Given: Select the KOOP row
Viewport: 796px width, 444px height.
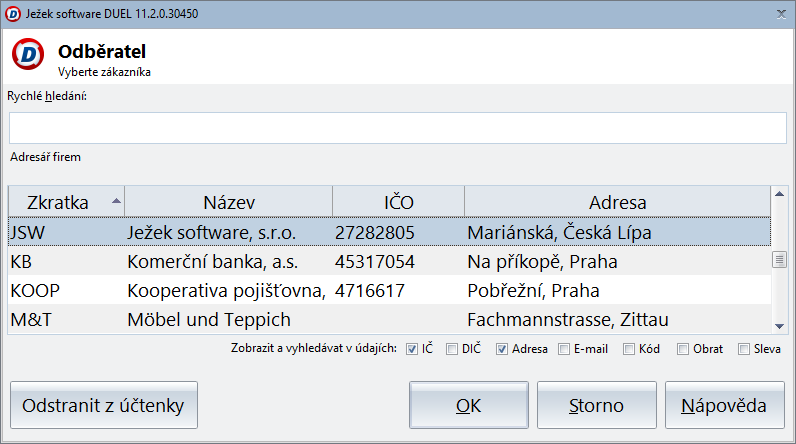Looking at the screenshot, I should (389, 290).
